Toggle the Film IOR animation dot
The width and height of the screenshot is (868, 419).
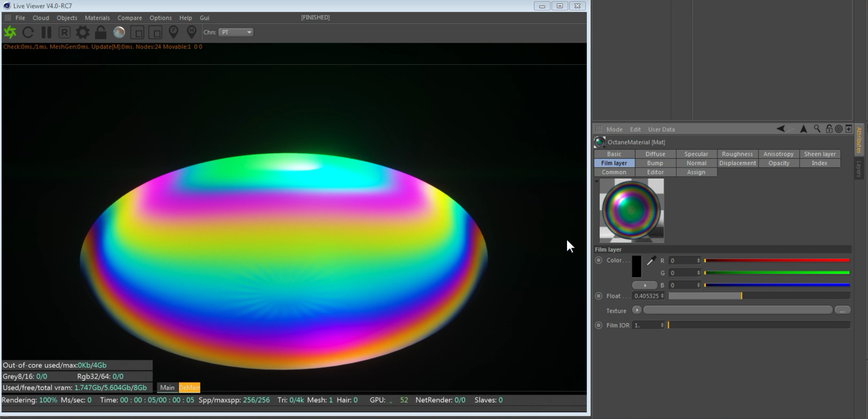599,325
